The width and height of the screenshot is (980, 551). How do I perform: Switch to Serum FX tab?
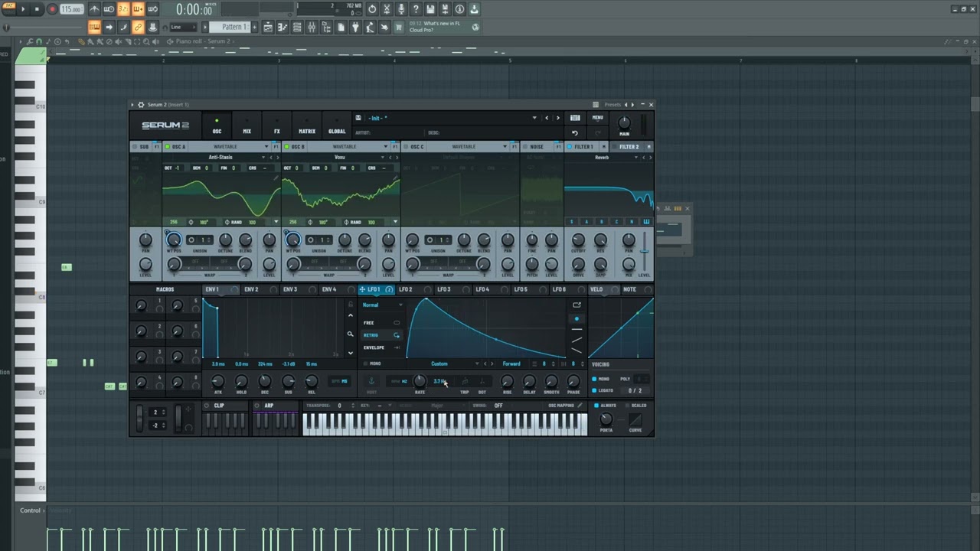[x=276, y=126]
